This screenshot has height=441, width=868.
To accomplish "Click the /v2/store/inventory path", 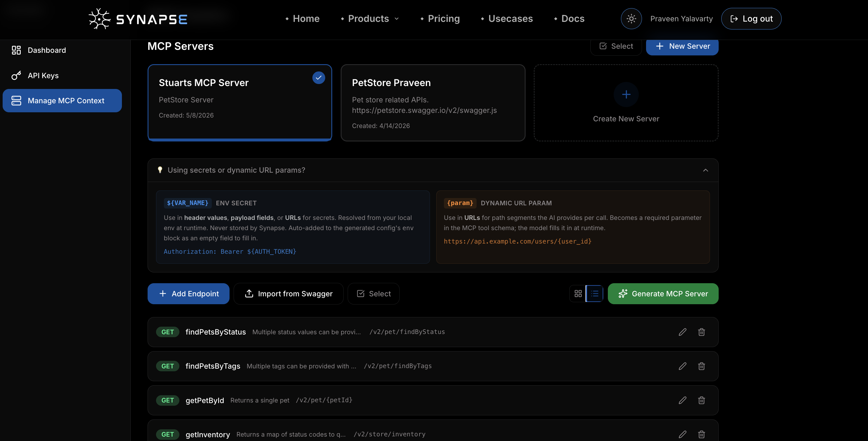I will click(x=390, y=434).
